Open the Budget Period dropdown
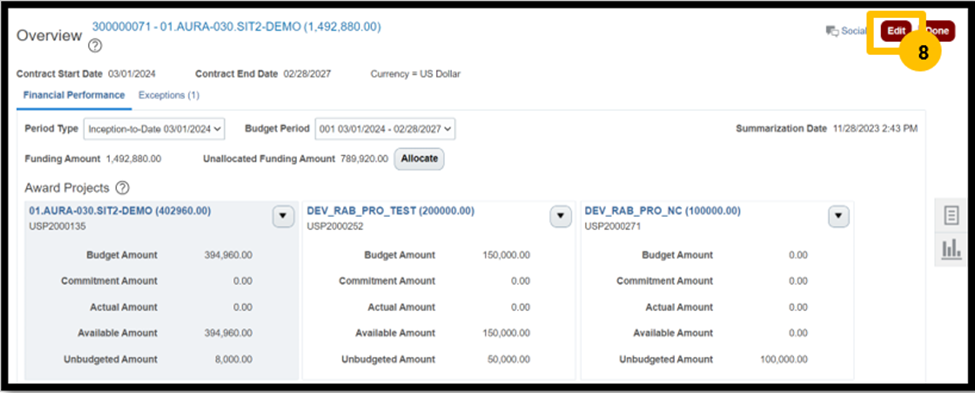 click(x=385, y=129)
